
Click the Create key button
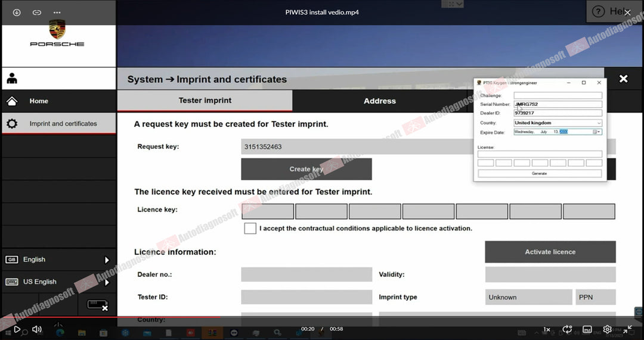coord(306,169)
